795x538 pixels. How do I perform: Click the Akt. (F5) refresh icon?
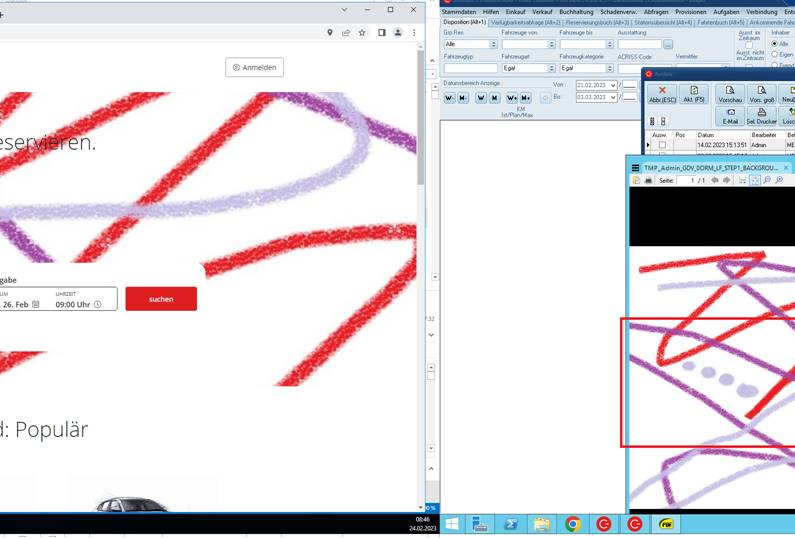tap(694, 95)
